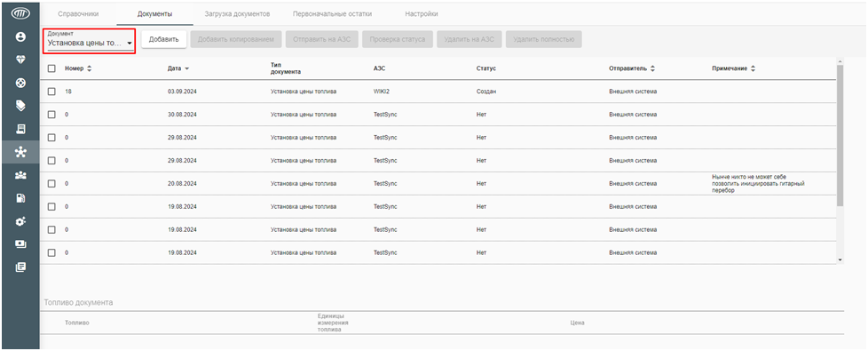Image resolution: width=868 pixels, height=351 pixels.
Task: Open the Загрузка документов tab
Action: pos(237,14)
